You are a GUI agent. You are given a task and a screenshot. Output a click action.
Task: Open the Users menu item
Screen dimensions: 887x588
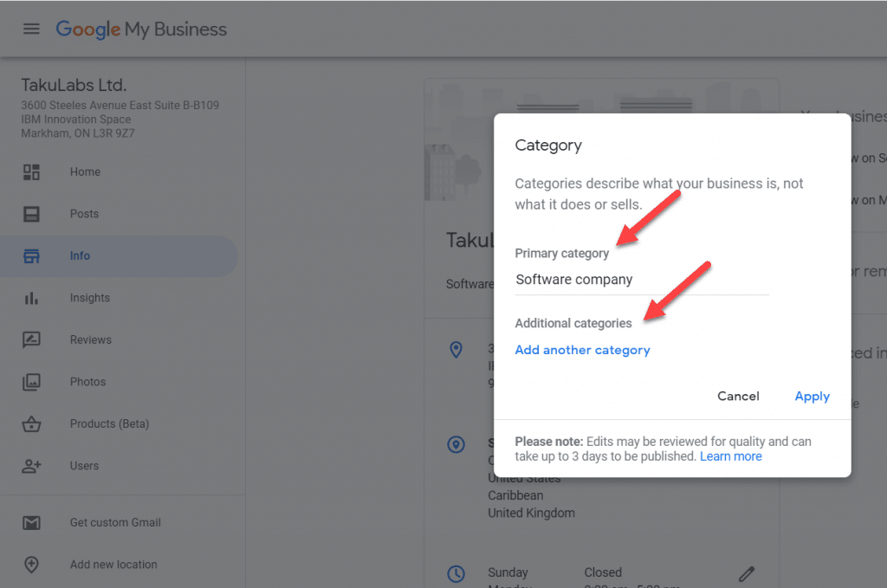84,466
